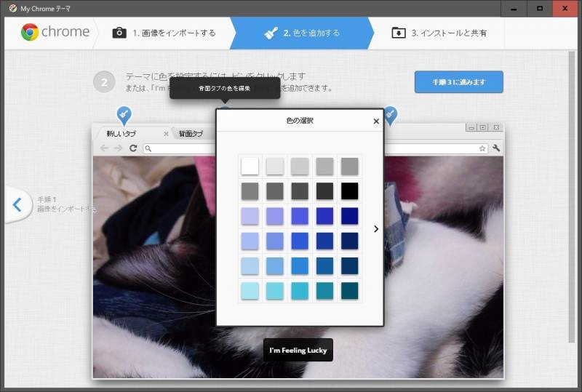Minimize the preview browser window button
This screenshot has width=582, height=392.
pos(471,128)
